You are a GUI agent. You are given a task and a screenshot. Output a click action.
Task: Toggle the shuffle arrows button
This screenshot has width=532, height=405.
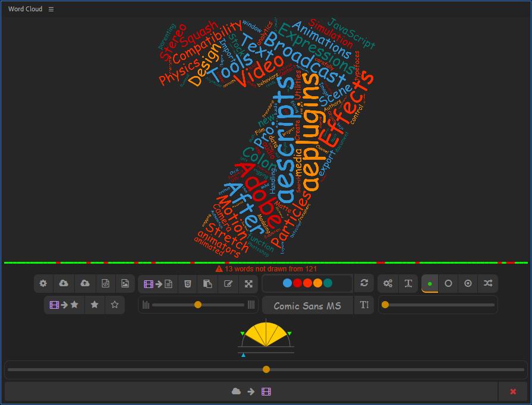coord(488,283)
